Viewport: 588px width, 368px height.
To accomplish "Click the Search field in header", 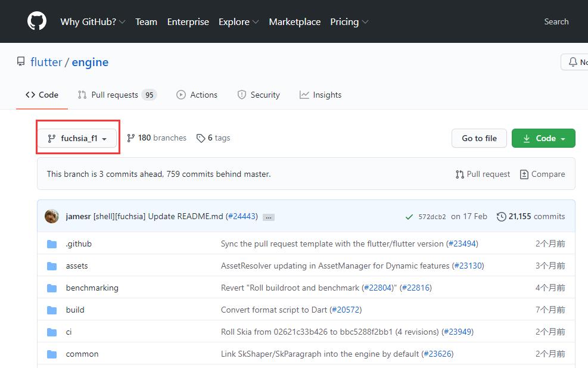I will [x=556, y=22].
